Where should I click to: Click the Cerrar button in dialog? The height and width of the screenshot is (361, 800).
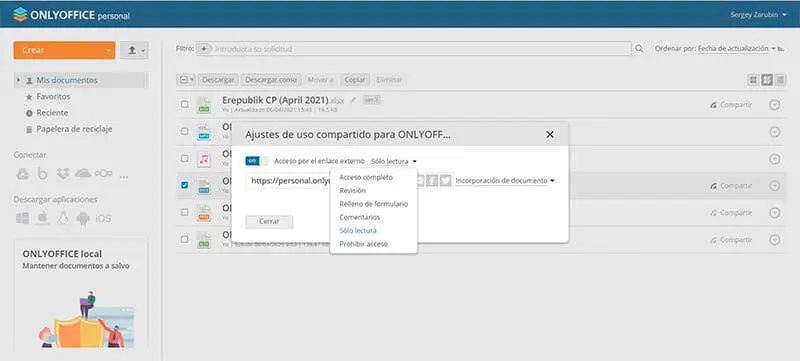click(x=269, y=222)
